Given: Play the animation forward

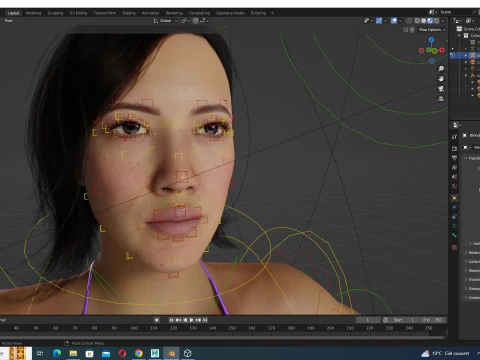Looking at the screenshot, I should tap(192, 320).
